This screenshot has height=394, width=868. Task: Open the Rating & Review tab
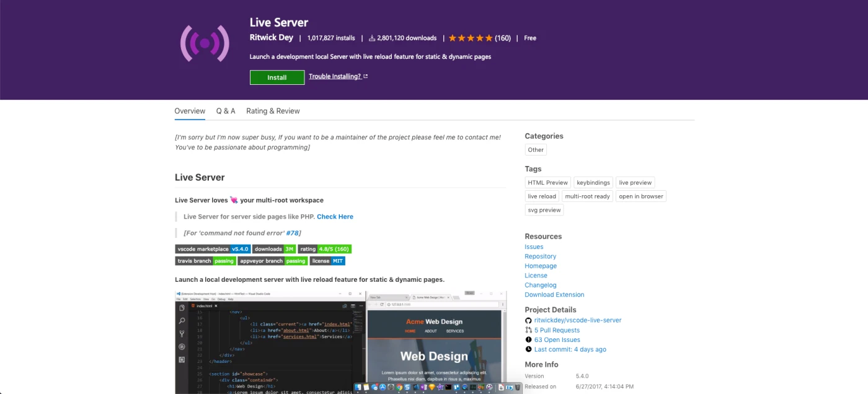coord(273,112)
